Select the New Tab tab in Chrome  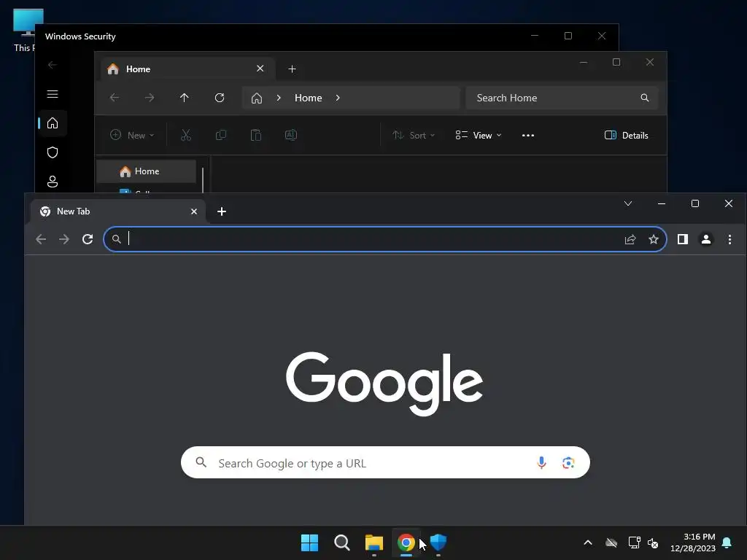coord(118,211)
